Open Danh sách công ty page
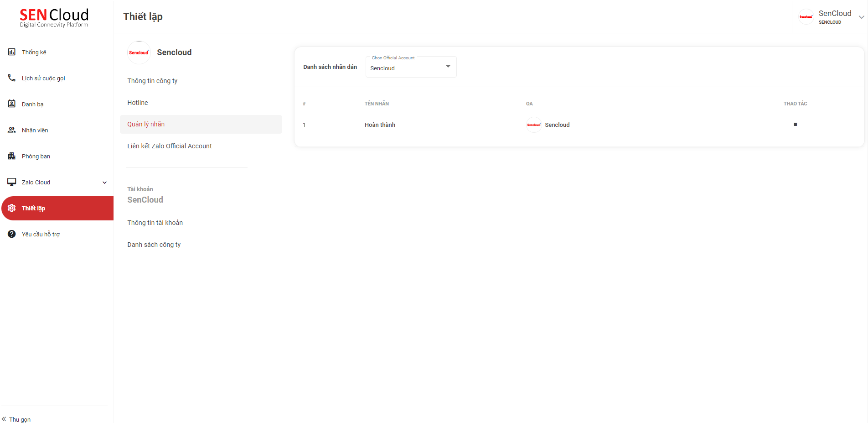The height and width of the screenshot is (423, 868). click(x=154, y=245)
